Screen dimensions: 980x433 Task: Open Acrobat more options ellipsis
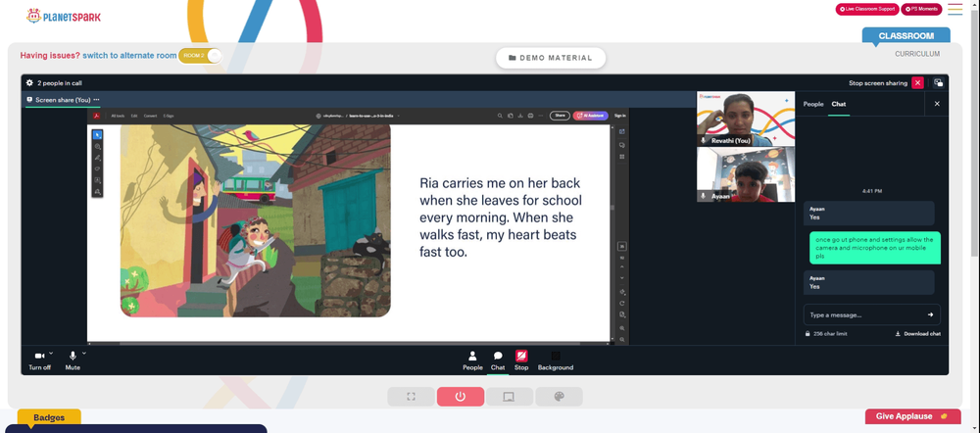[541, 116]
